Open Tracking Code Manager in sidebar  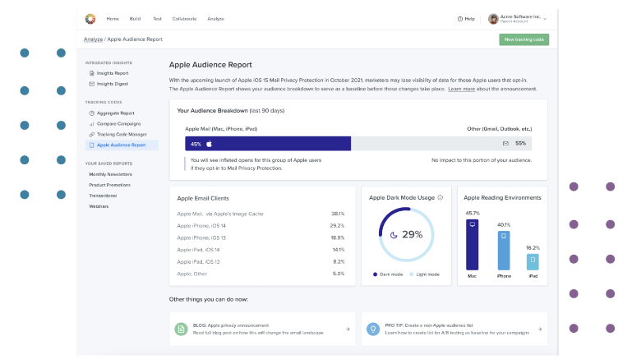coord(122,135)
